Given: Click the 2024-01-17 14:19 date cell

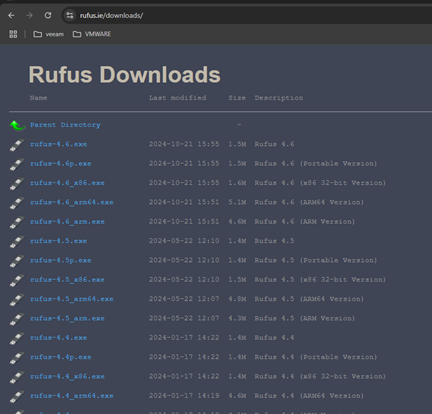Looking at the screenshot, I should (x=184, y=395).
